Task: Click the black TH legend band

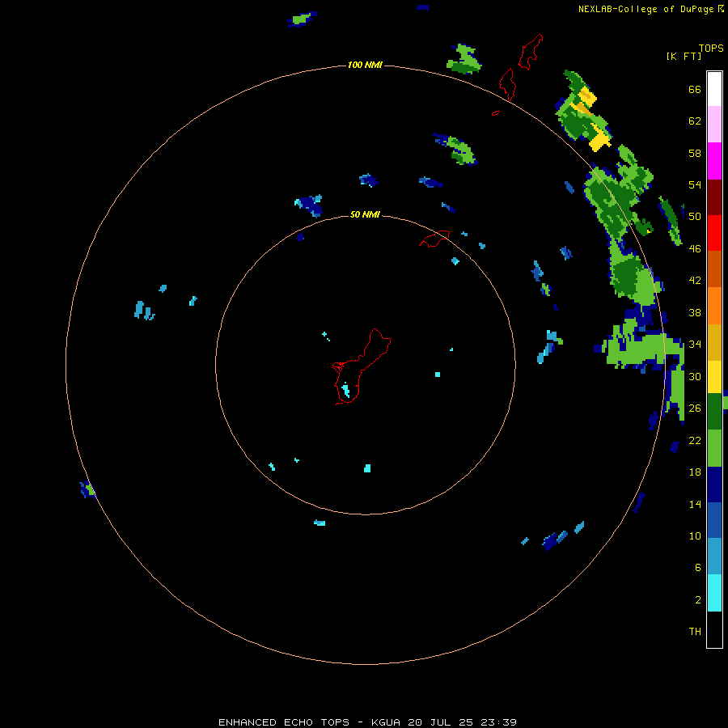Action: (714, 629)
